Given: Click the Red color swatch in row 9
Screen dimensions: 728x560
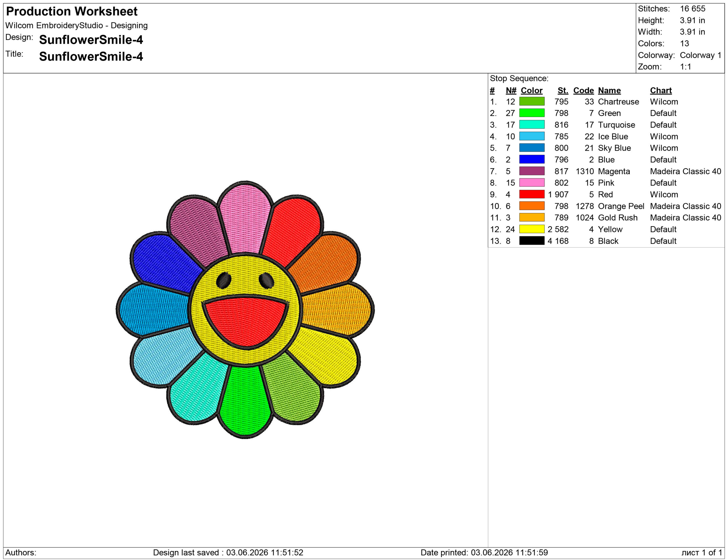Looking at the screenshot, I should coord(532,194).
